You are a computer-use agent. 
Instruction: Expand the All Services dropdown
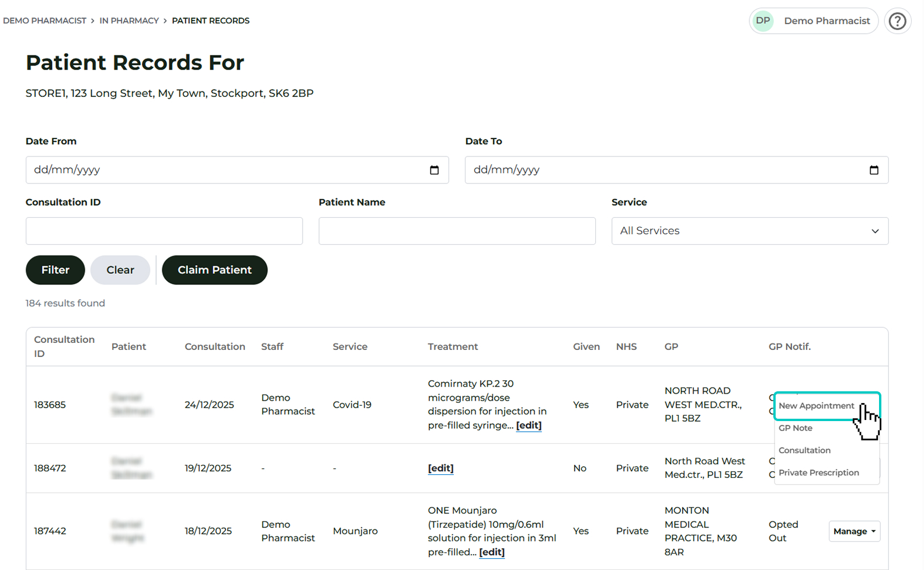tap(749, 231)
